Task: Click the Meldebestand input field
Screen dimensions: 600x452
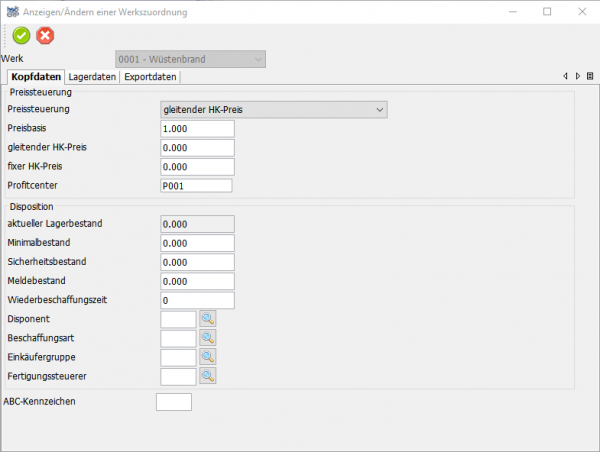Action: coord(197,281)
